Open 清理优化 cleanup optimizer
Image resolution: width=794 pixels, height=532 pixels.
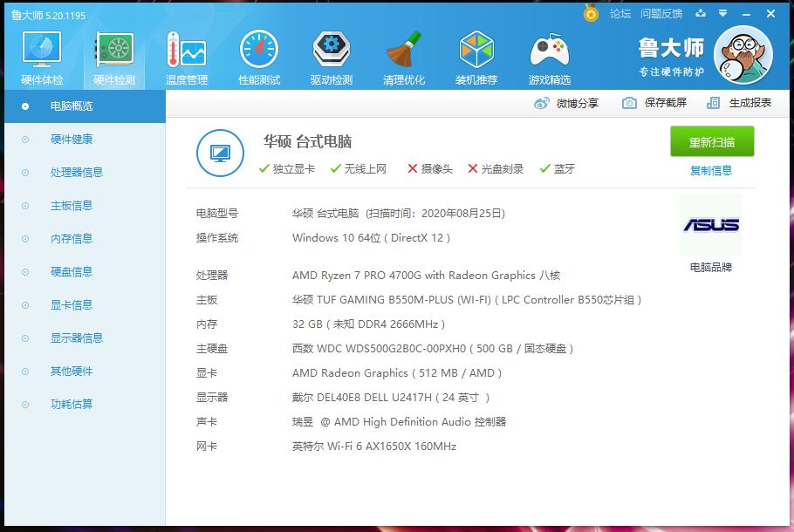pyautogui.click(x=403, y=55)
